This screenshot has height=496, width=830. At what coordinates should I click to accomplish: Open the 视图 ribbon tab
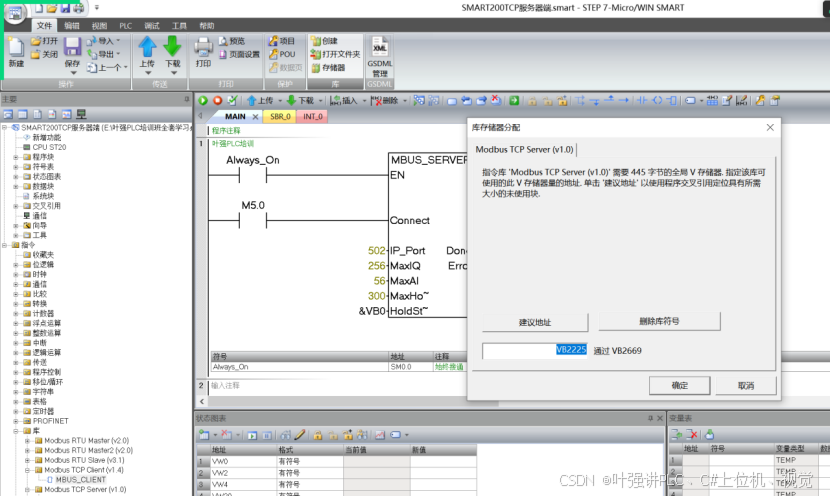tap(99, 25)
